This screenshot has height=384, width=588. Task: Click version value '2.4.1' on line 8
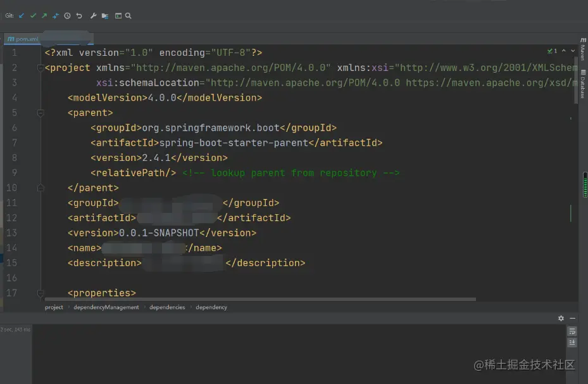click(156, 158)
